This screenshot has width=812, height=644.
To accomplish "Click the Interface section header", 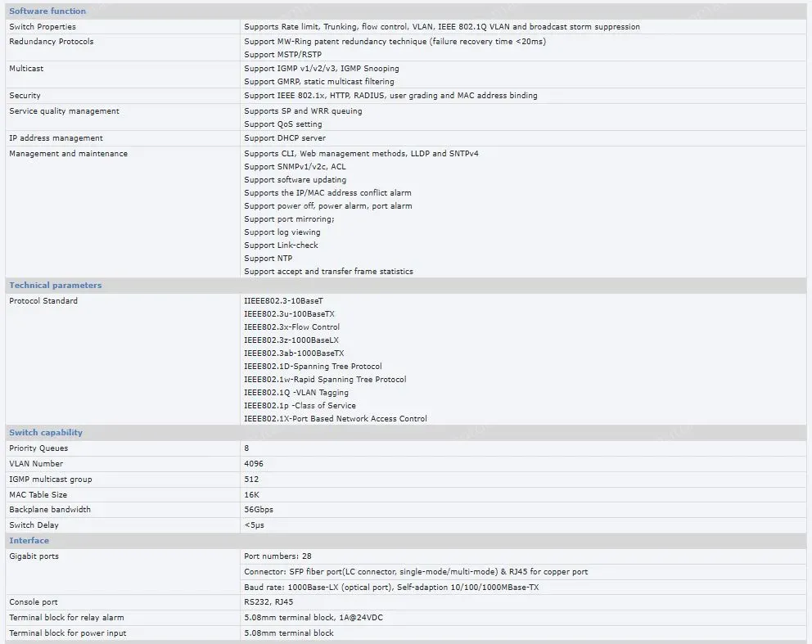I will 29,541.
